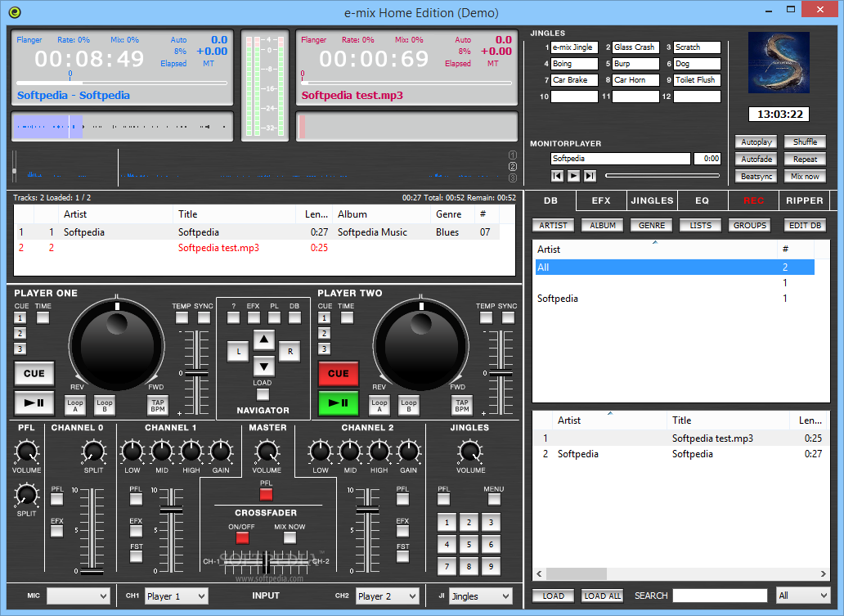Screen dimensions: 844x616
Task: Click the Autoplay button
Action: (756, 142)
